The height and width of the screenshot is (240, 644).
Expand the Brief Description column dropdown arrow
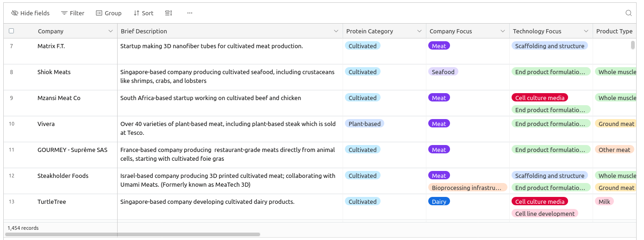pyautogui.click(x=336, y=31)
